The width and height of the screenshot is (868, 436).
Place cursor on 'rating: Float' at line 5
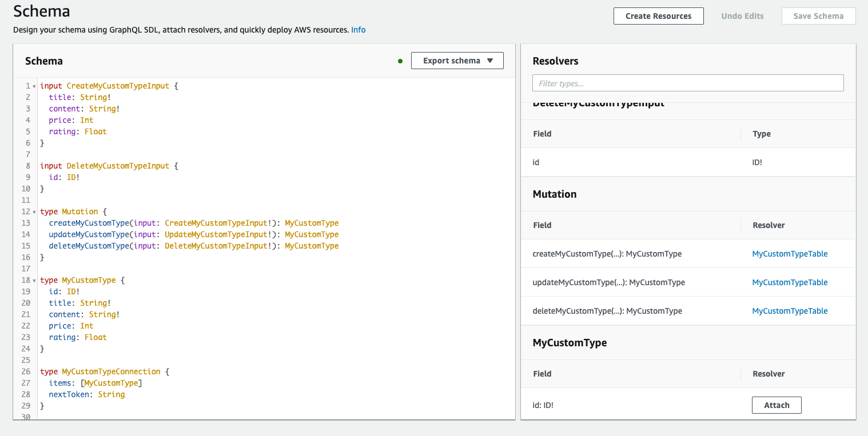(78, 131)
